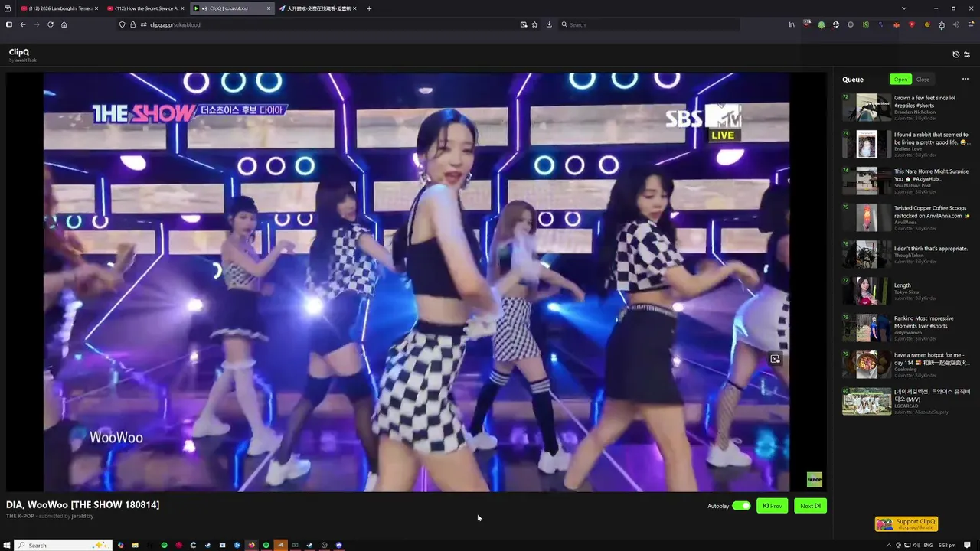Go forward in browser history
The height and width of the screenshot is (551, 980).
coord(37,24)
